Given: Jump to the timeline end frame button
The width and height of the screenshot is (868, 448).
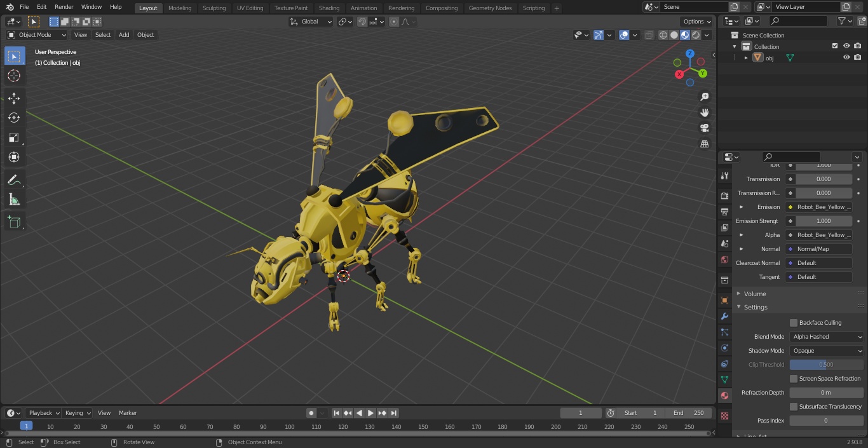Looking at the screenshot, I should pyautogui.click(x=393, y=413).
